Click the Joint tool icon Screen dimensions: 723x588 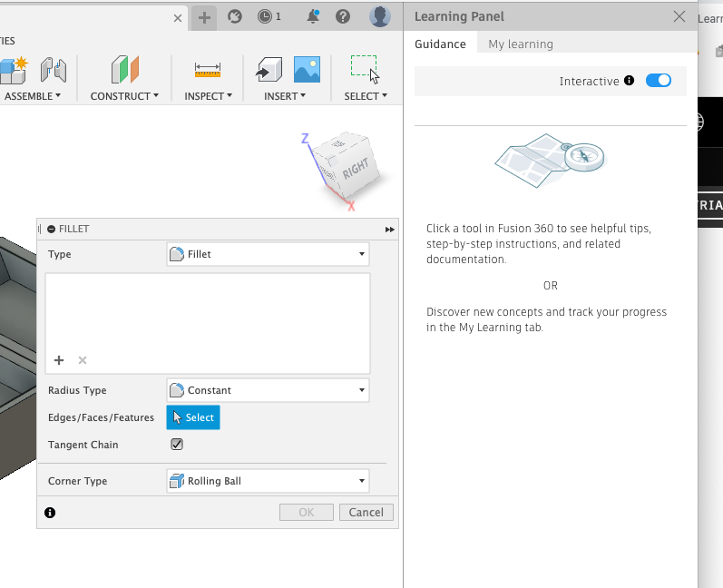tap(54, 70)
